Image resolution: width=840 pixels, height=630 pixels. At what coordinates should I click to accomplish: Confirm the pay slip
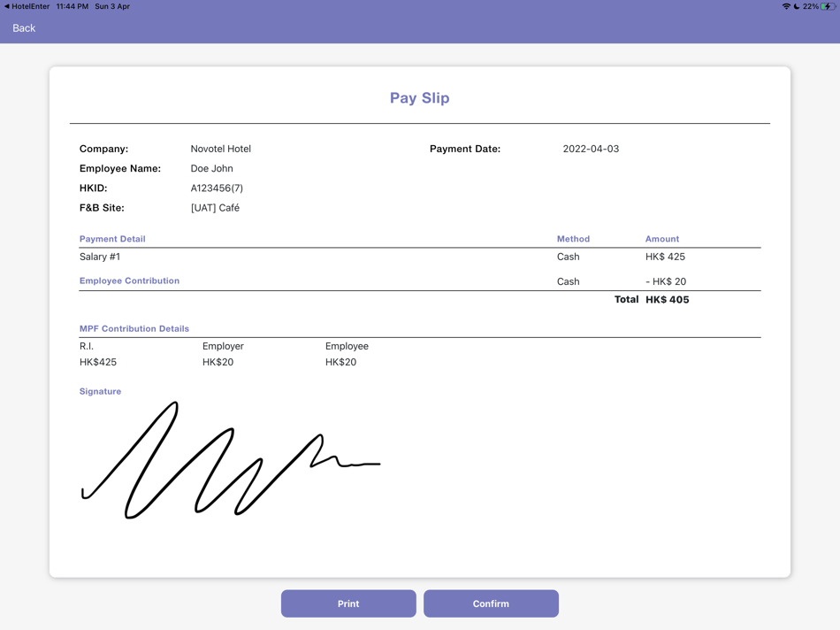[491, 603]
